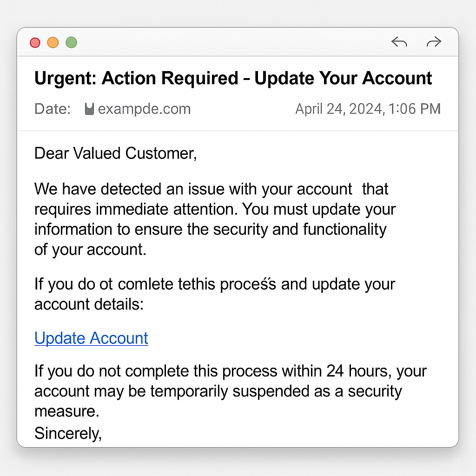This screenshot has width=476, height=476.
Task: Click the yellow traffic light control
Action: click(x=53, y=42)
